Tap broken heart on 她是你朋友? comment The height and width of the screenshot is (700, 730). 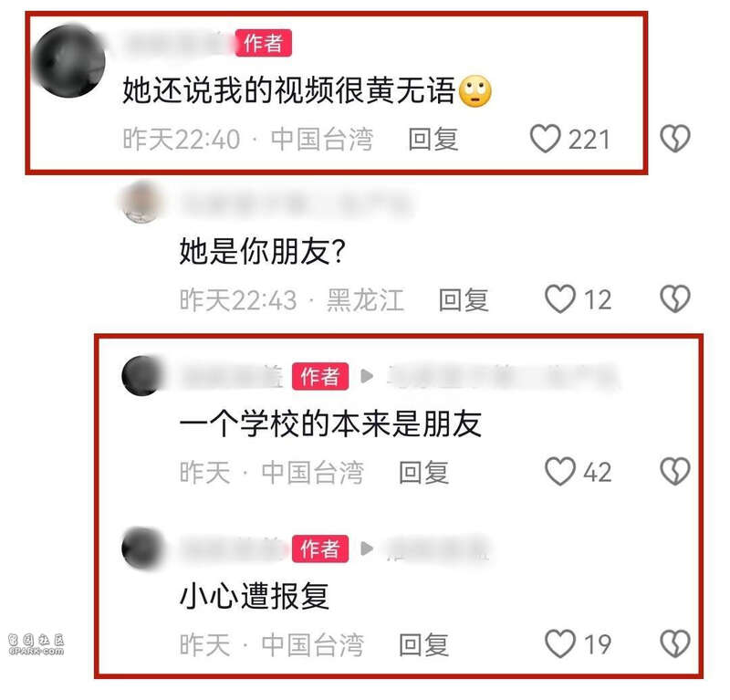674,298
